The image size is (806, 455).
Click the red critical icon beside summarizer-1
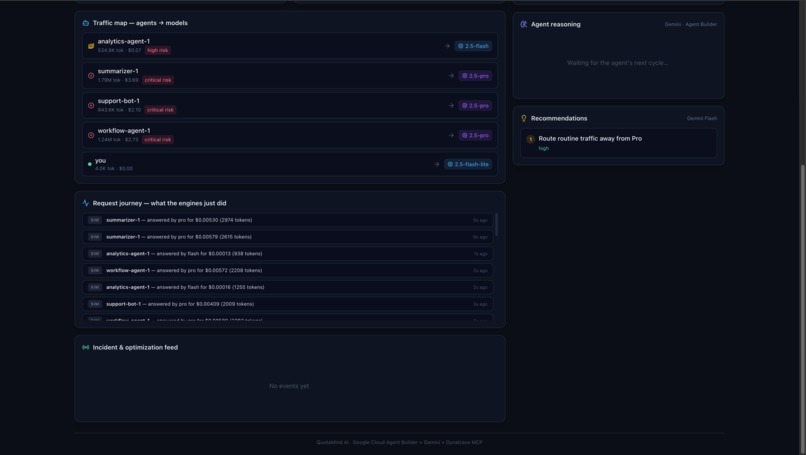(x=91, y=76)
